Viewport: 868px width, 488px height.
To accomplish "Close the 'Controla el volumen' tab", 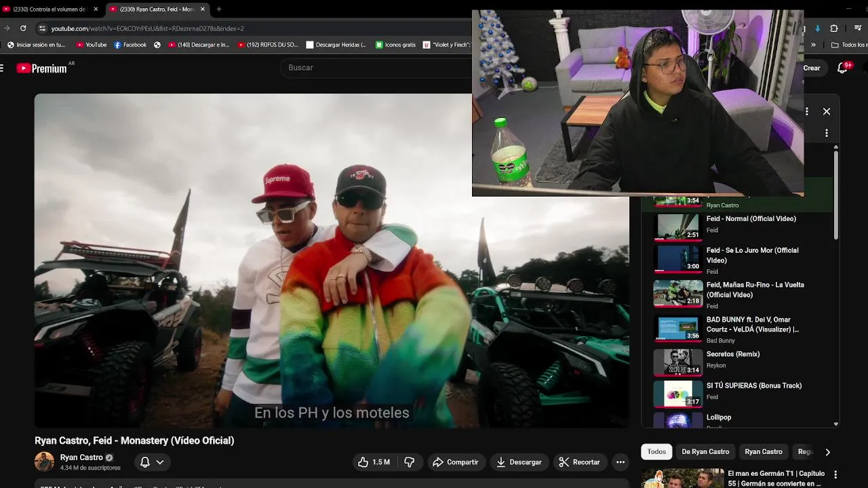I will click(96, 9).
